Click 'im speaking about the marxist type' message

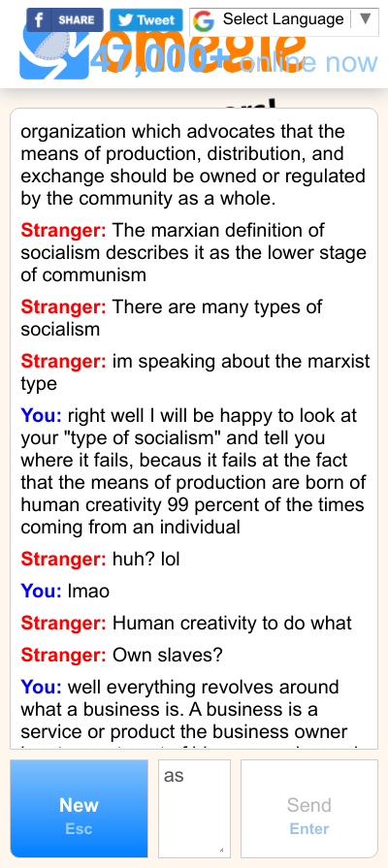point(195,372)
